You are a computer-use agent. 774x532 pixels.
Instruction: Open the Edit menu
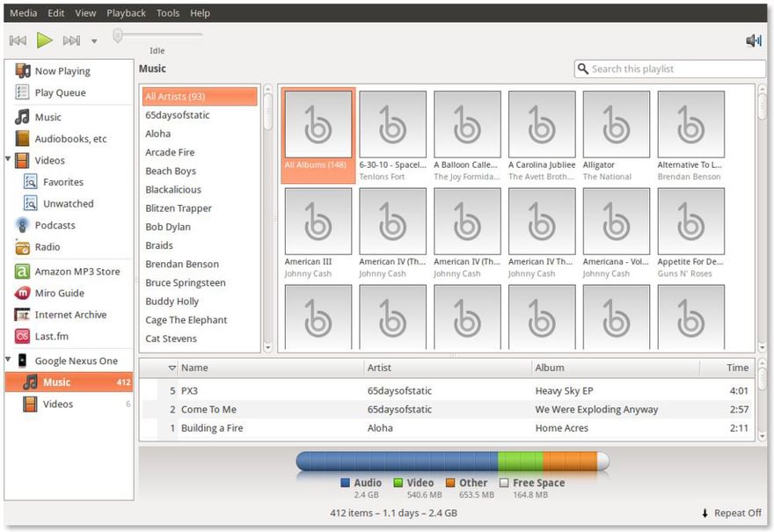point(55,13)
